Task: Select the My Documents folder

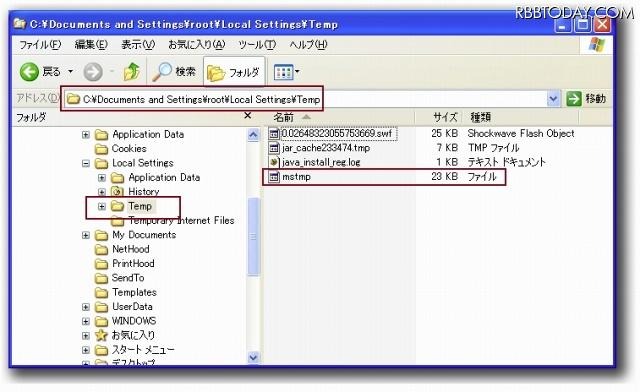Action: [144, 235]
